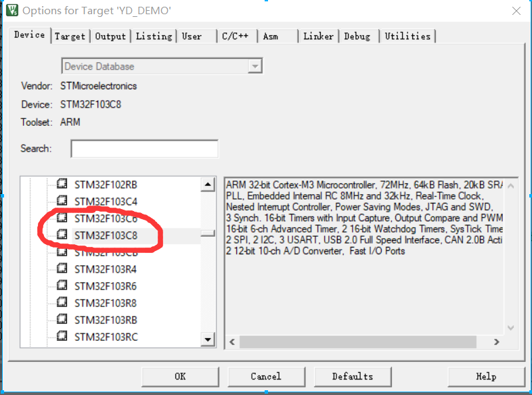The image size is (532, 395).
Task: Select STM32F103R8 in device list
Action: (106, 303)
